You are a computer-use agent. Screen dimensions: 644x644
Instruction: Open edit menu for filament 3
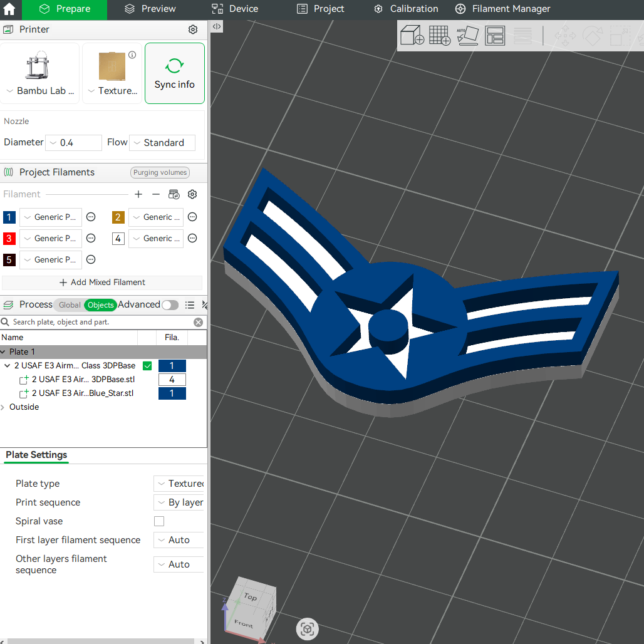click(91, 238)
